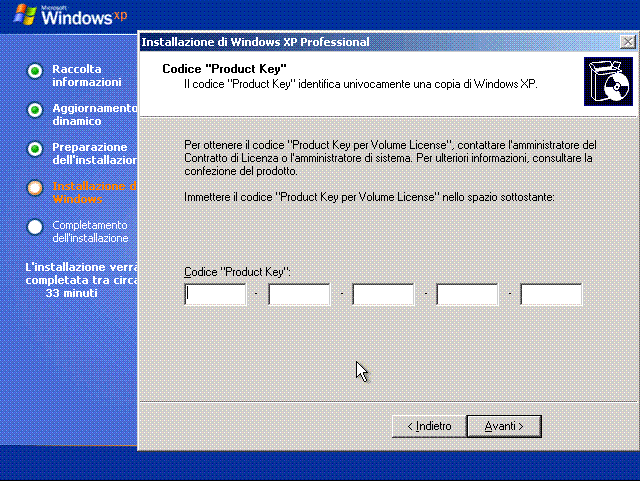This screenshot has width=640, height=481.
Task: Click the dialog title bar text
Action: pos(255,42)
